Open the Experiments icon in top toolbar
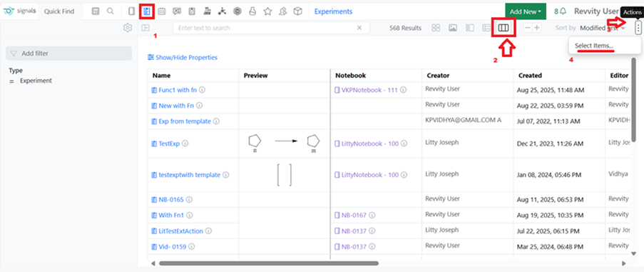 point(147,11)
